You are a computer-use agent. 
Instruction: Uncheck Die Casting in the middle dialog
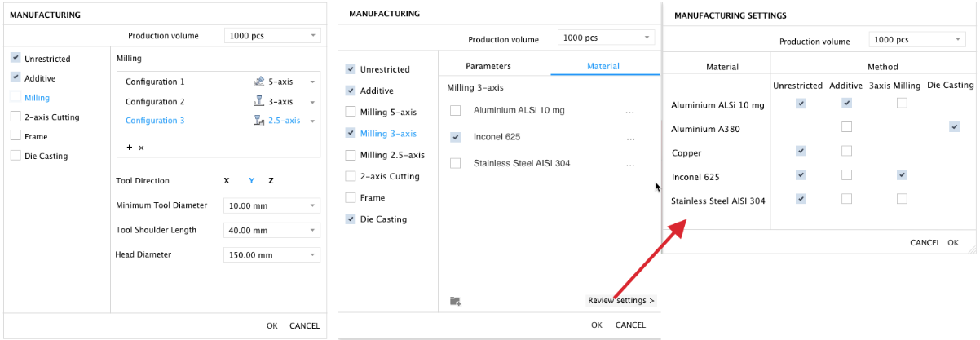coord(351,219)
